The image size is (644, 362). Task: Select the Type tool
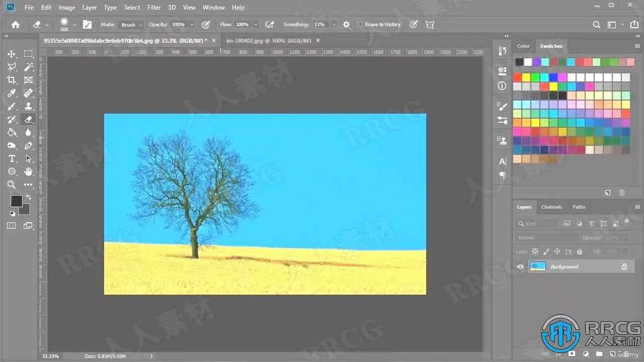point(12,158)
